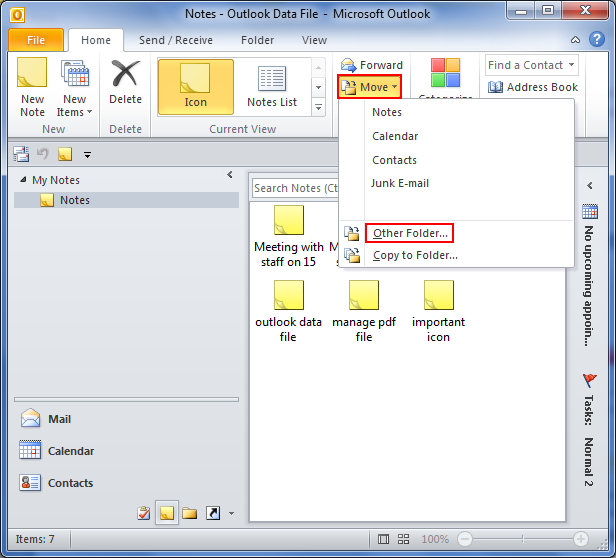Customize the Quick Access Toolbar
The width and height of the screenshot is (616, 558).
click(87, 155)
